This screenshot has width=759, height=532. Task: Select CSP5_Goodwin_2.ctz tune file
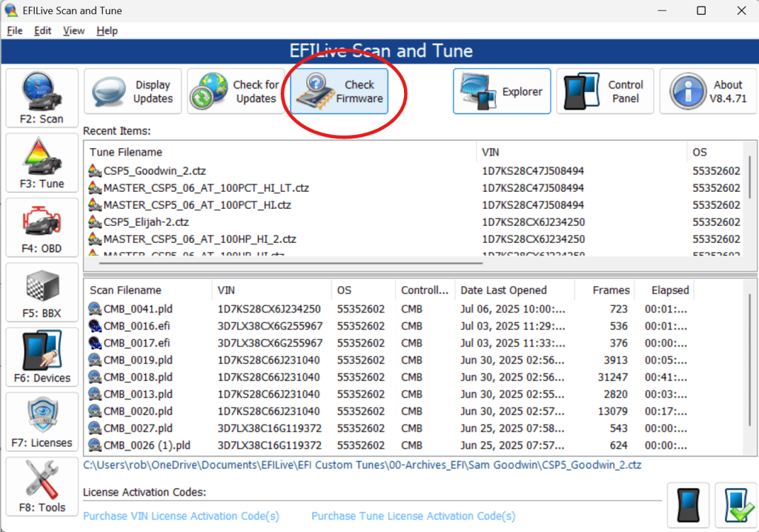[x=145, y=171]
